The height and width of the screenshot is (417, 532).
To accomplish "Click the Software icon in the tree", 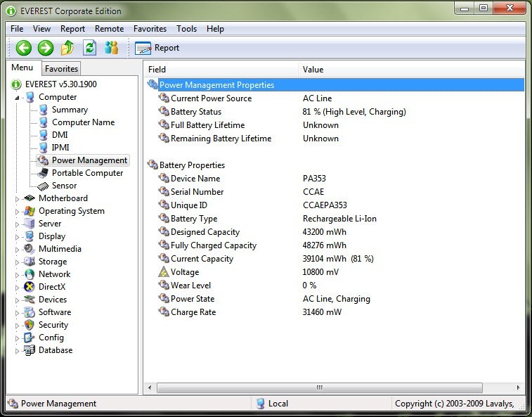I will 30,312.
